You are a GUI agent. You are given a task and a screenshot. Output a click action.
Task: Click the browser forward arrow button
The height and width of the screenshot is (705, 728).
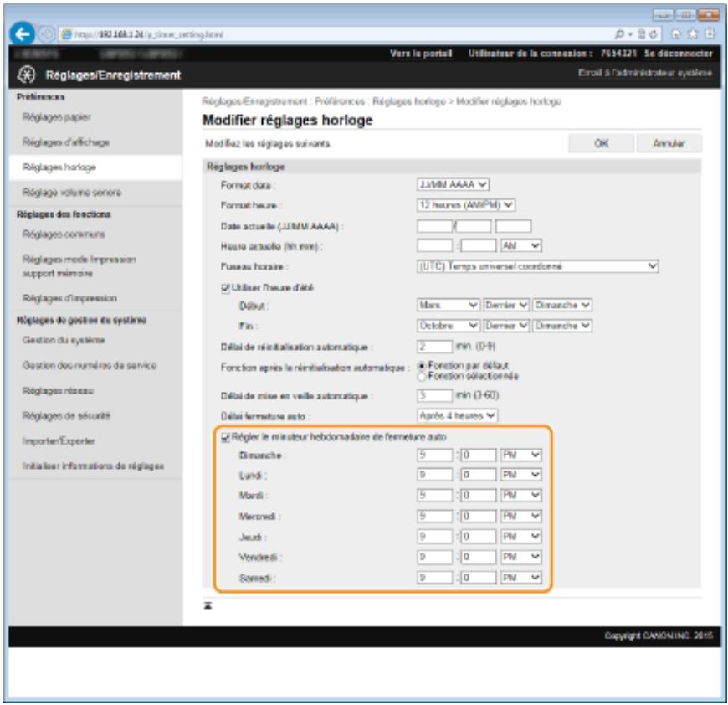click(x=46, y=34)
